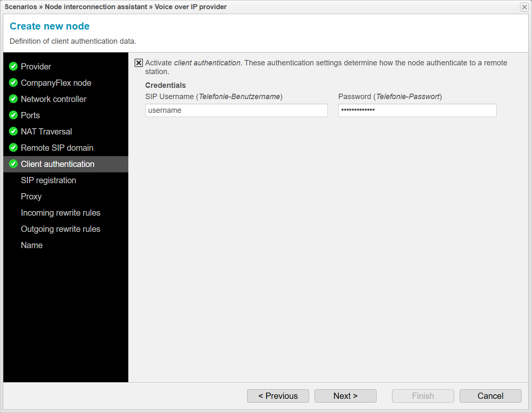Go to the Proxy step
The image size is (532, 413).
coord(31,197)
